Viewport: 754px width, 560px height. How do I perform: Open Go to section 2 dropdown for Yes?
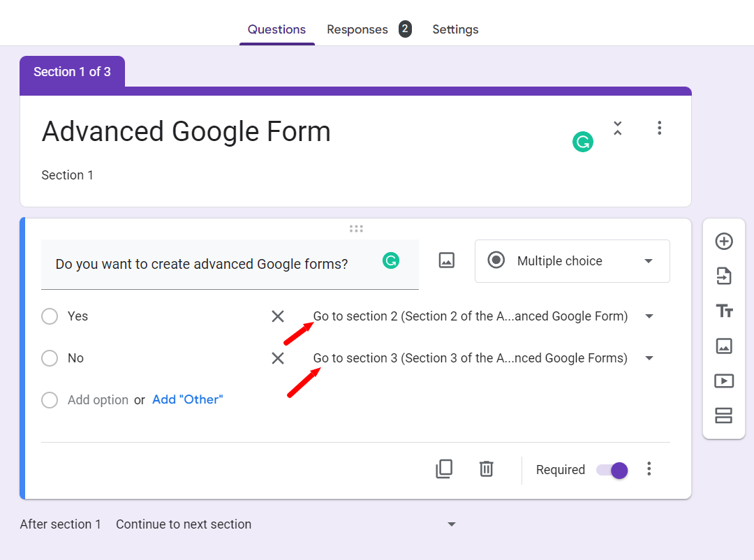coord(483,316)
